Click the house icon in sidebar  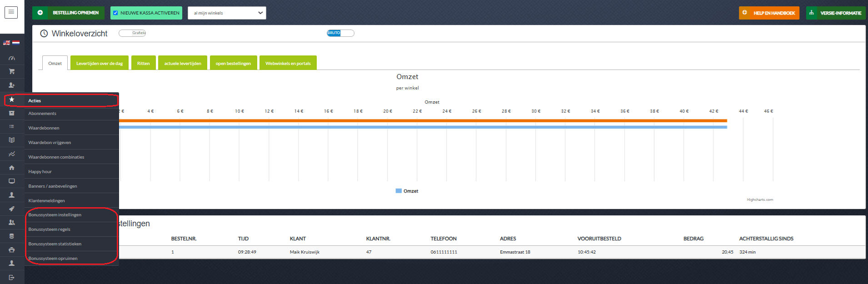click(x=12, y=168)
